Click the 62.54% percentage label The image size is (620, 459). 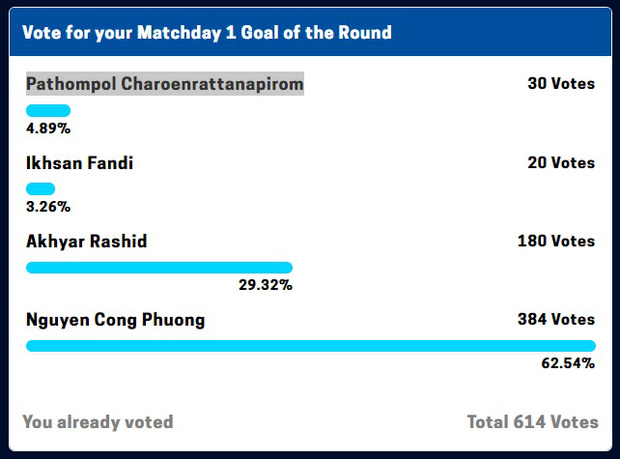coord(568,364)
